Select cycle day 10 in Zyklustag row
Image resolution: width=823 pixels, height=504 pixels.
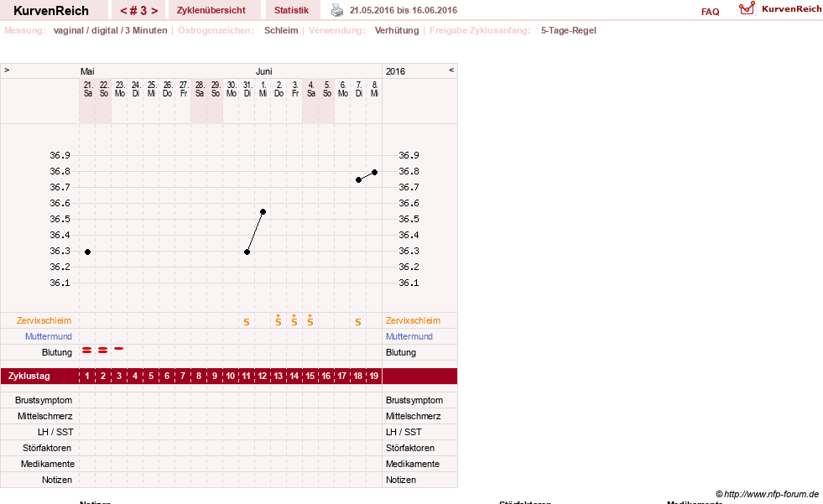pyautogui.click(x=231, y=376)
